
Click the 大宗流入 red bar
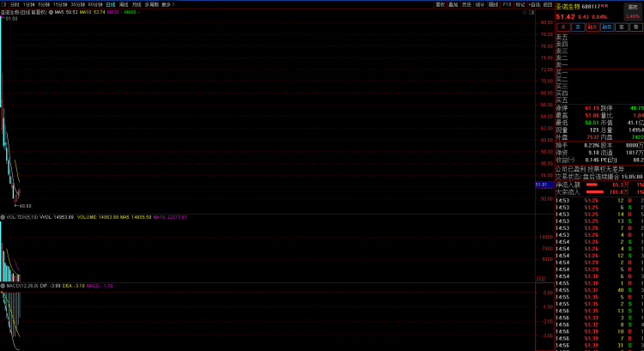(595, 191)
